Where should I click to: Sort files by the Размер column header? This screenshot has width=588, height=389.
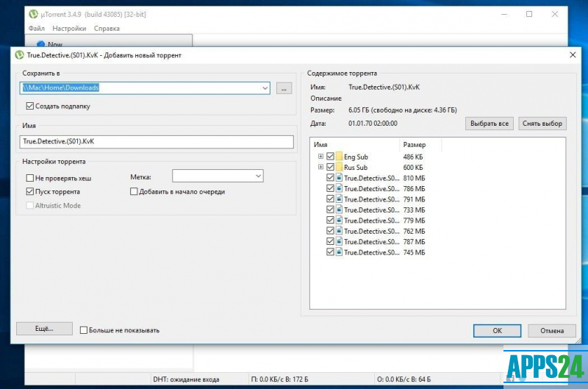tap(420, 144)
